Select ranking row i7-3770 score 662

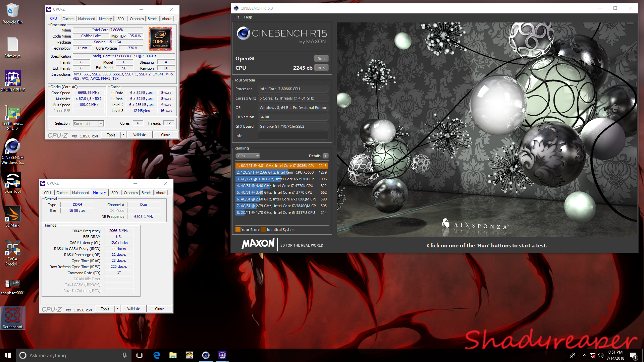click(x=282, y=192)
